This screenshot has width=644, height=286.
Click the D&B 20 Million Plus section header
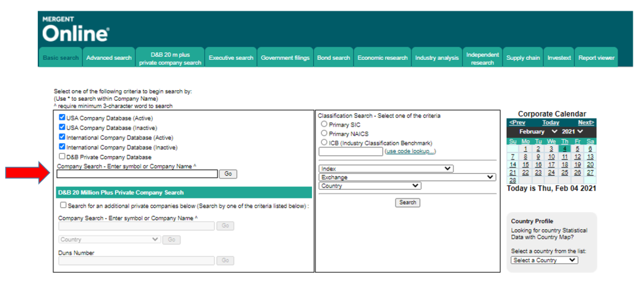click(x=184, y=193)
